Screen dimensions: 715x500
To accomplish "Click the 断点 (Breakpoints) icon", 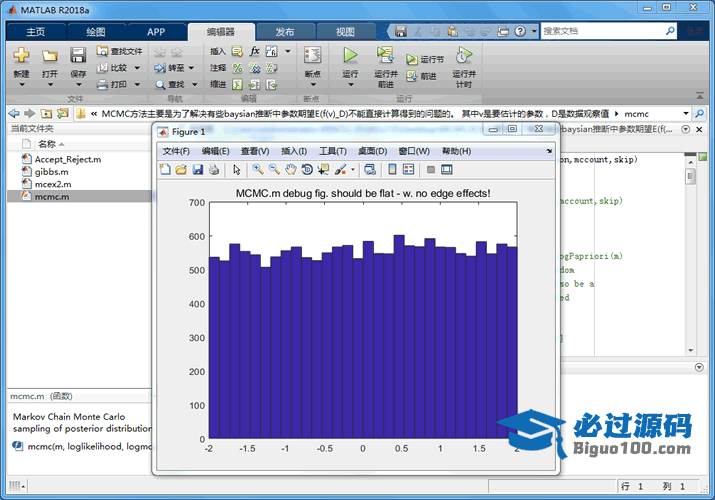I will (312, 55).
